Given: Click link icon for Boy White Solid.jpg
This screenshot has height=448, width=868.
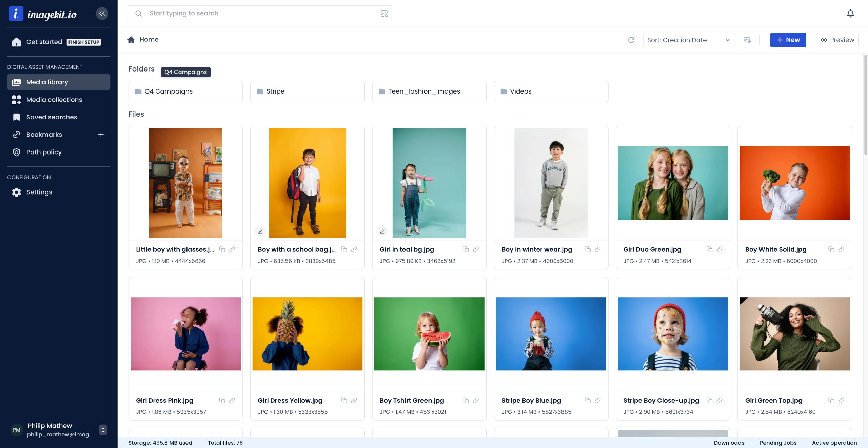Looking at the screenshot, I should (x=841, y=249).
